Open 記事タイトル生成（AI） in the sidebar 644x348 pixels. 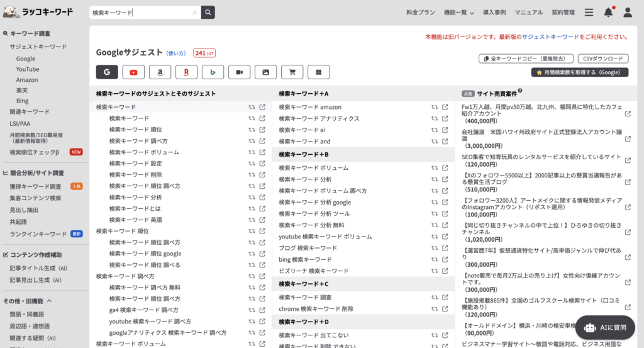[x=38, y=268]
